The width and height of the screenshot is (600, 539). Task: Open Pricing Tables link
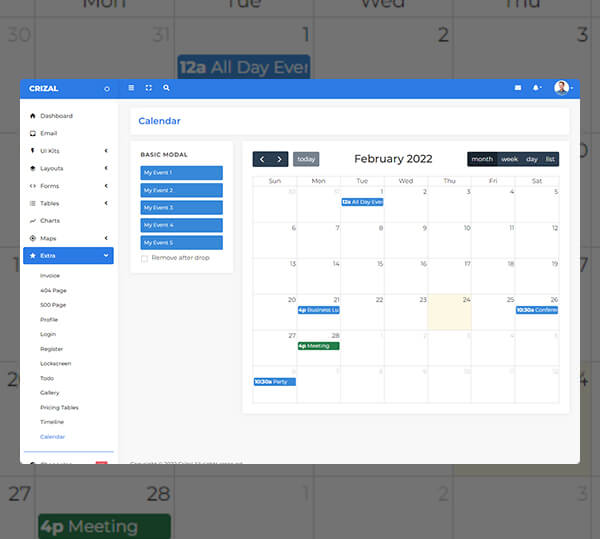coord(59,407)
